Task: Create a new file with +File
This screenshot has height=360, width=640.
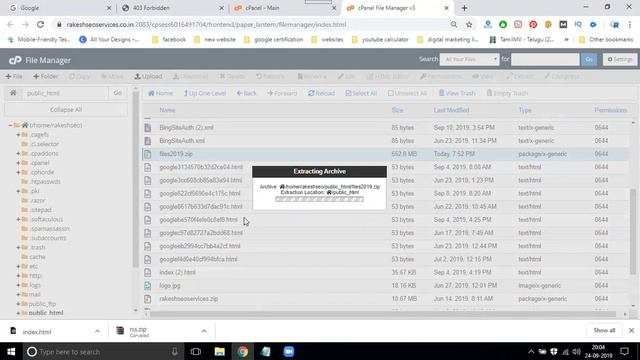Action: 14,76
